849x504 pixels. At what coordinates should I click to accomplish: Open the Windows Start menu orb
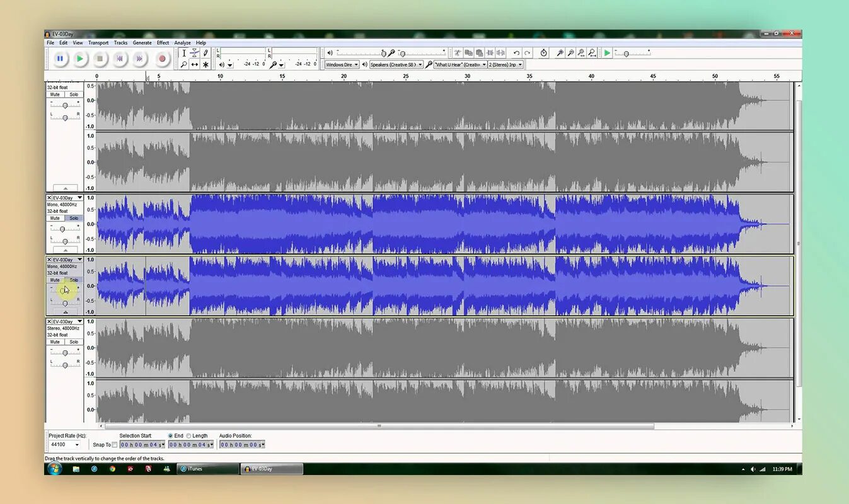pos(54,469)
